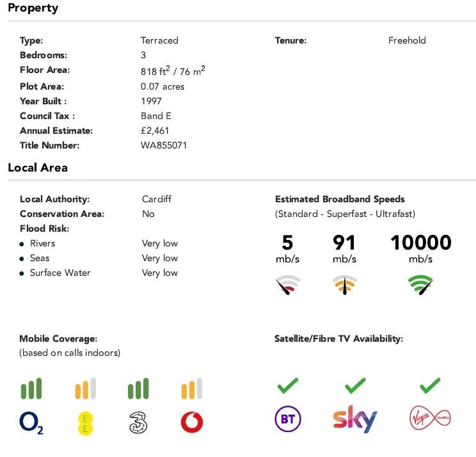Select the Three network logo
Image resolution: width=476 pixels, height=457 pixels.
tap(138, 422)
